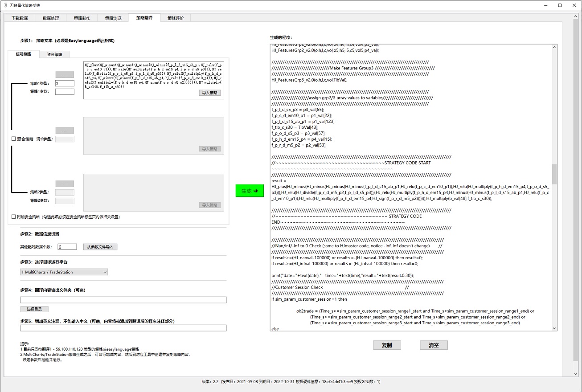Open the 数据处理 tab
This screenshot has height=392, width=582.
(51, 18)
